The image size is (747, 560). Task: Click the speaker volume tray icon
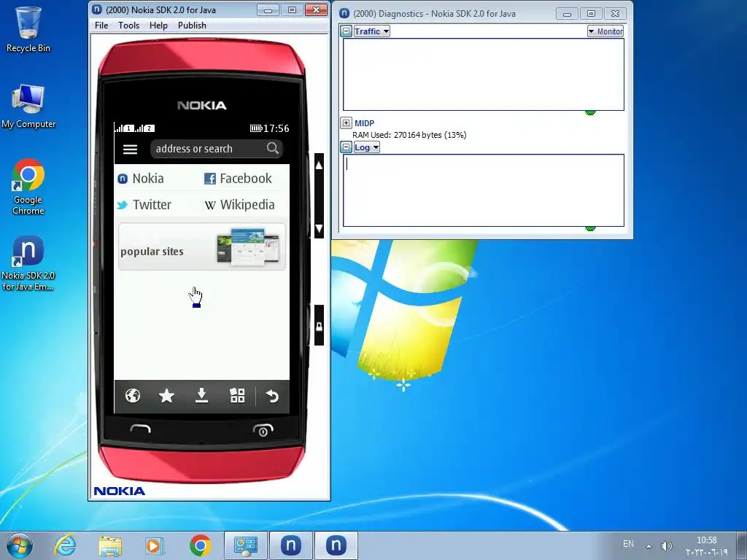click(667, 545)
